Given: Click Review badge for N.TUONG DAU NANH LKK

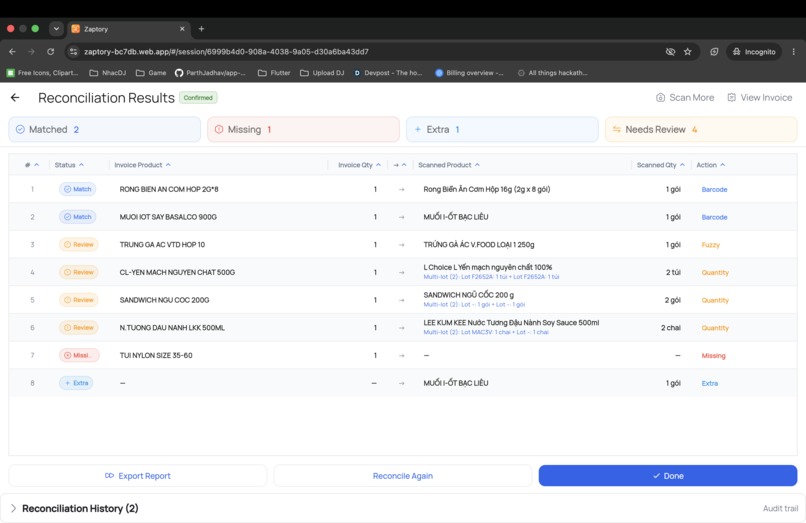Looking at the screenshot, I should click(79, 328).
